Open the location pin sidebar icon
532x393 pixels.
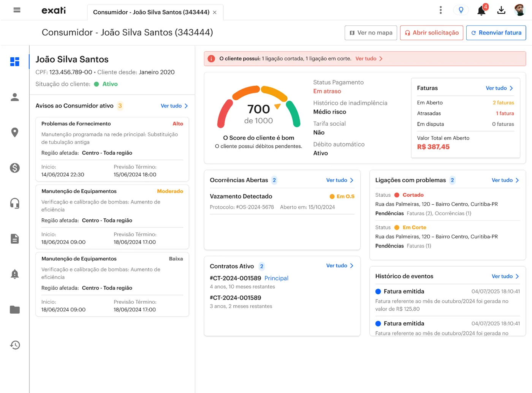pyautogui.click(x=15, y=133)
